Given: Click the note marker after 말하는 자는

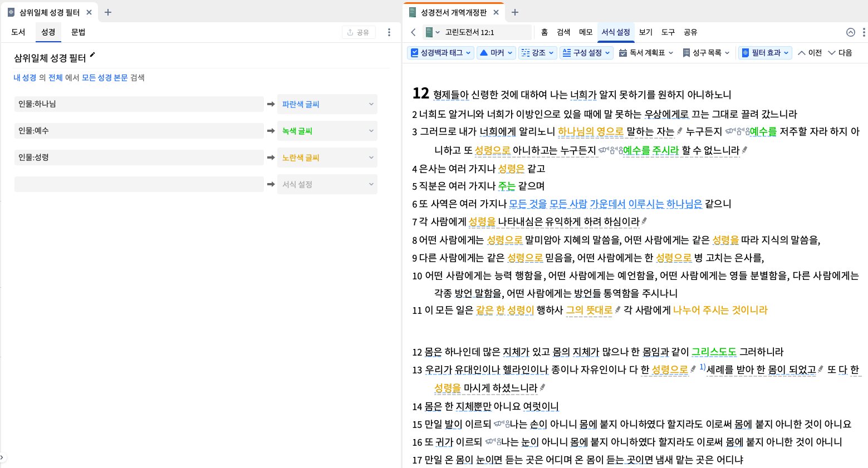Looking at the screenshot, I should point(679,131).
